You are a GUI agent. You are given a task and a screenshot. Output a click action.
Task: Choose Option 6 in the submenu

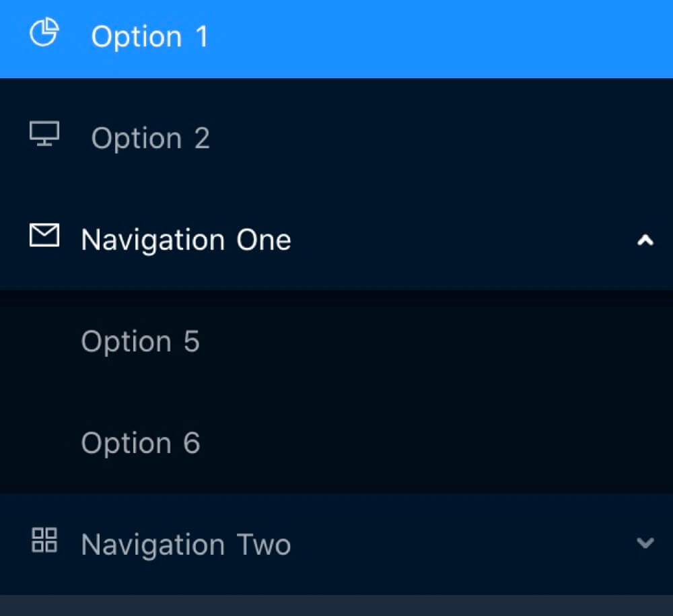click(140, 444)
